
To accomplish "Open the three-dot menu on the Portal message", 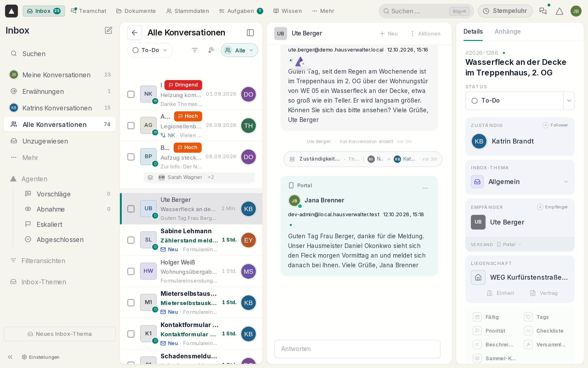I will [425, 188].
